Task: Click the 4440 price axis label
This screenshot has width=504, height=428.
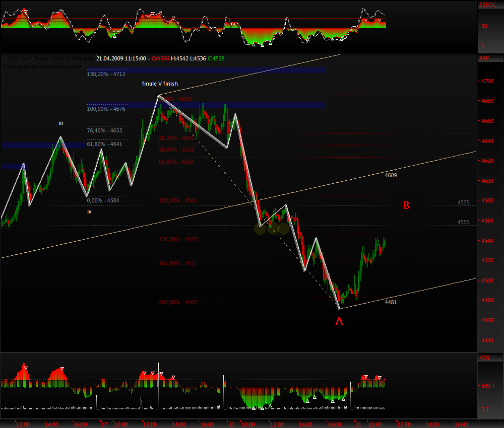Action: (487, 340)
